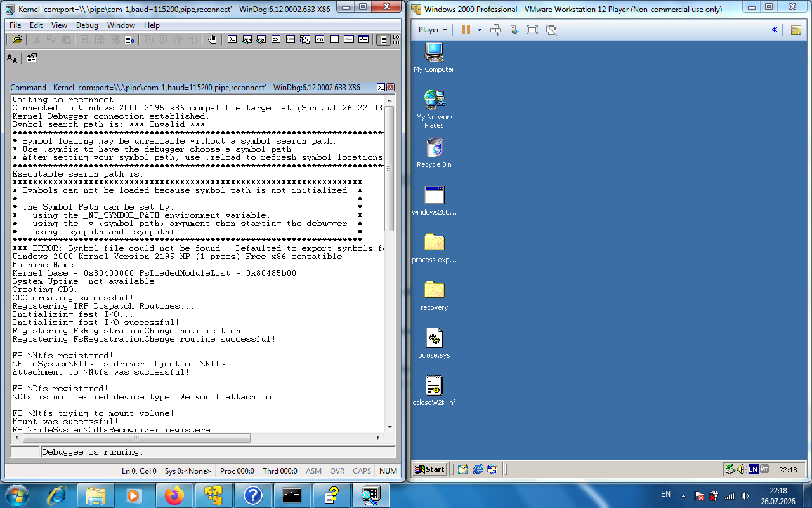Open the File menu in WinDbg
Image resolution: width=812 pixels, height=508 pixels.
click(15, 25)
